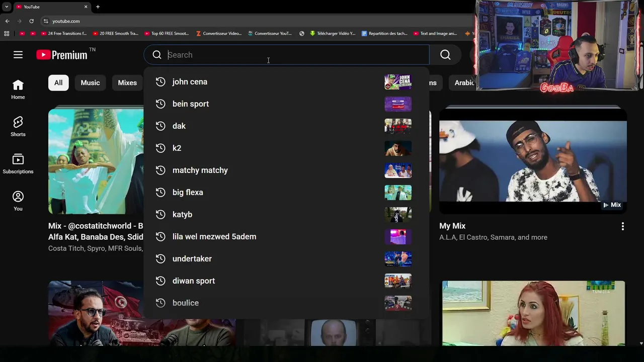Open Top 60 FREE Smoot... bookmark
This screenshot has width=644, height=362.
(x=167, y=34)
